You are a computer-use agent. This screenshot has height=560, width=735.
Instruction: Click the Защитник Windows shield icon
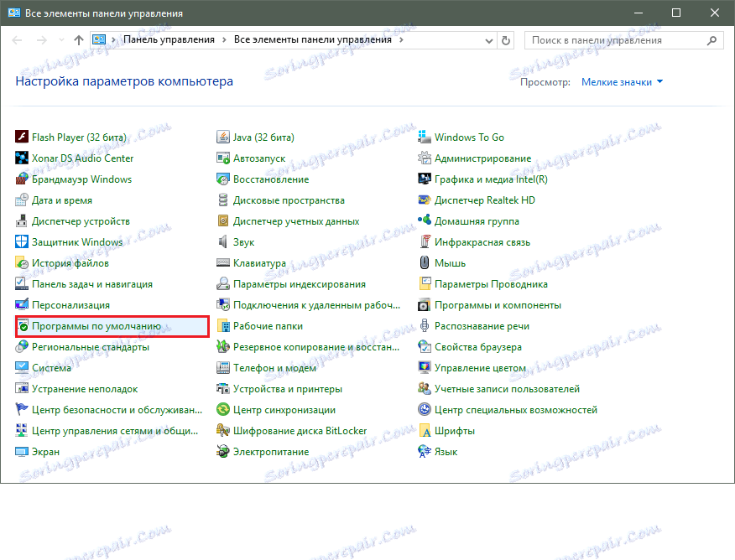coord(22,241)
